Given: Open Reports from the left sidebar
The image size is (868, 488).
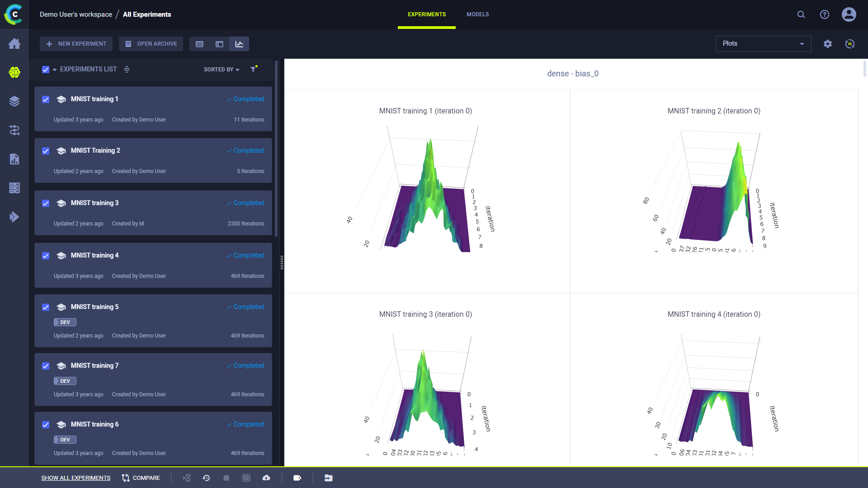Looking at the screenshot, I should click(14, 159).
